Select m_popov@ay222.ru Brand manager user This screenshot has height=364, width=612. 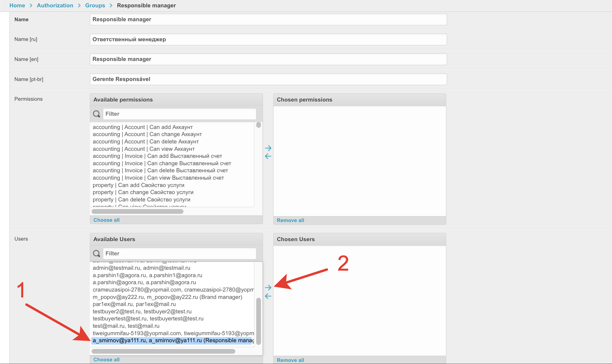(x=167, y=297)
